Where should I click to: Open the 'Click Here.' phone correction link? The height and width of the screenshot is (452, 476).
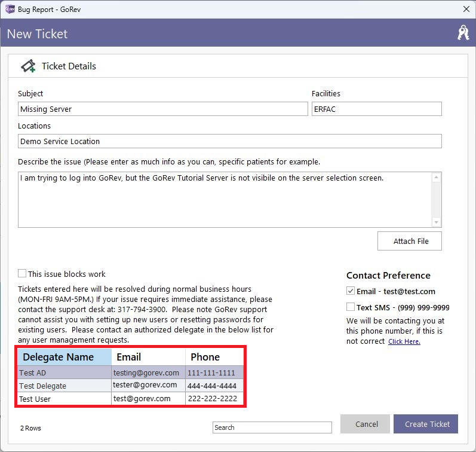[x=404, y=341]
